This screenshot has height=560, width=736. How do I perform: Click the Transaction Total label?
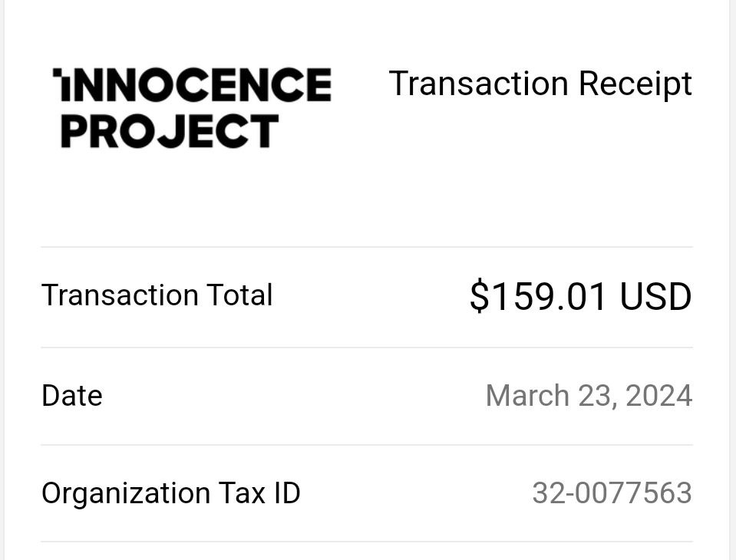157,295
